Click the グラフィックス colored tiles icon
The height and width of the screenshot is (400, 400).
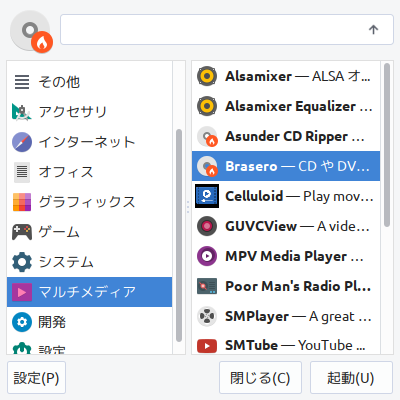(22, 202)
